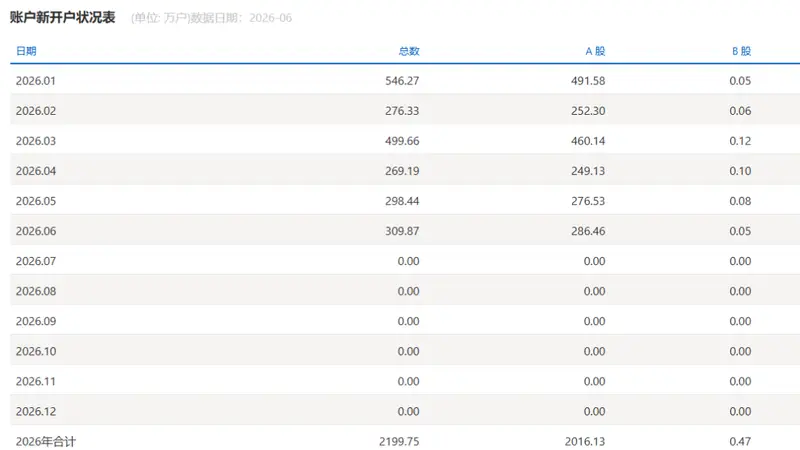Click the 日期 column header
Viewport: 800px width, 450px height.
click(x=26, y=51)
